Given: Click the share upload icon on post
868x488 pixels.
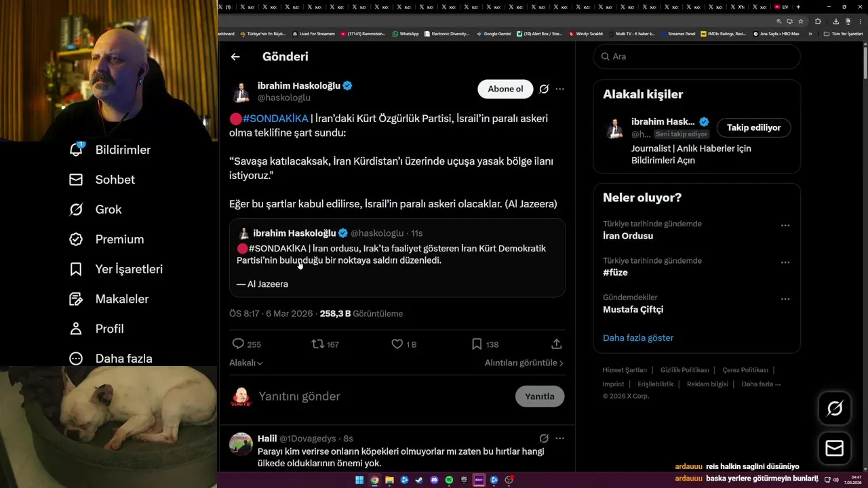Looking at the screenshot, I should point(556,344).
